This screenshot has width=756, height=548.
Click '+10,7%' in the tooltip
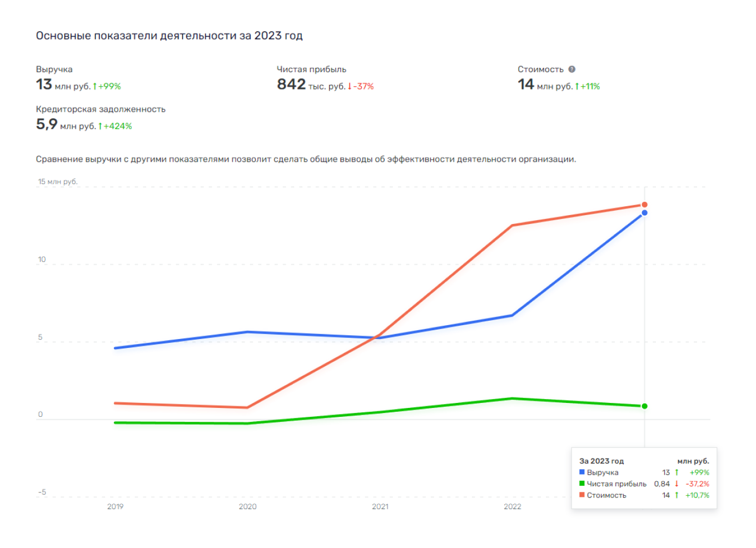click(697, 495)
